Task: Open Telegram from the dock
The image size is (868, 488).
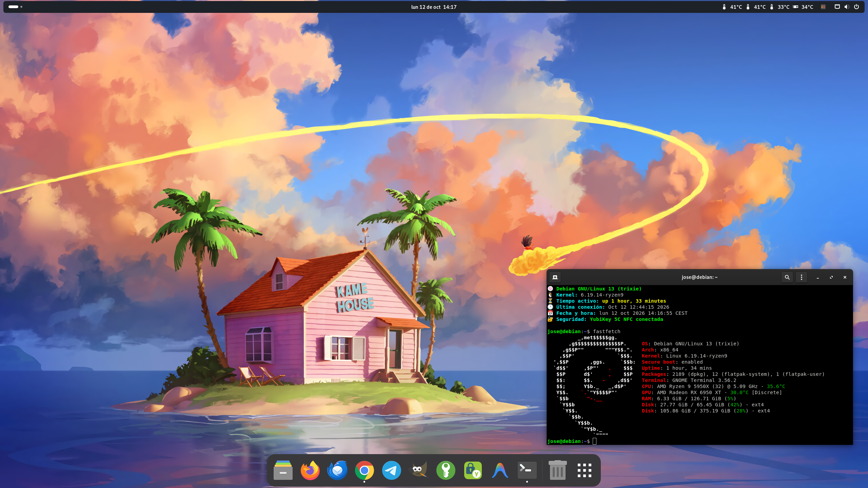Action: click(x=391, y=470)
